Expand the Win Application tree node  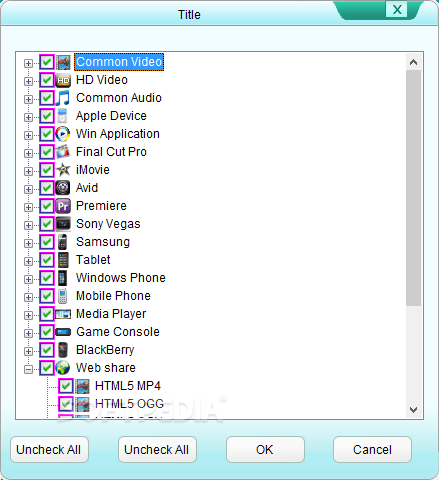(28, 135)
